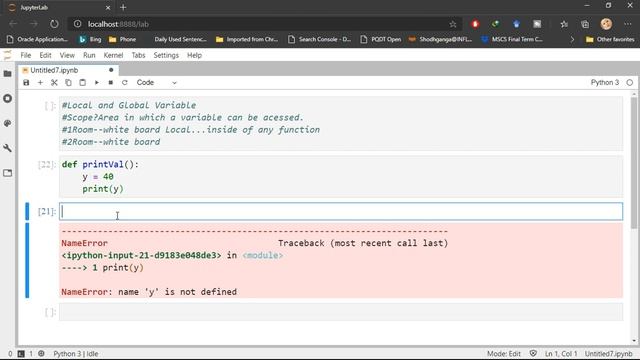Expand bookmarks bar overflow chevron
This screenshot has height=360, width=640.
572,39
